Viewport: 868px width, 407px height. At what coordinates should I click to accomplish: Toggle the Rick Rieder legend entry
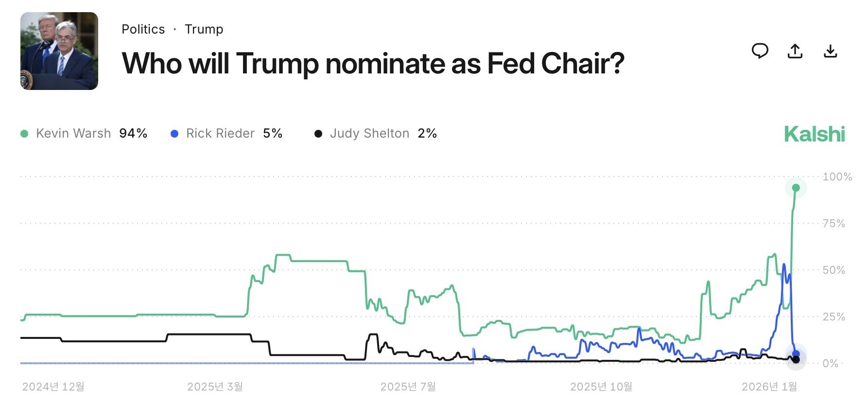tap(226, 133)
